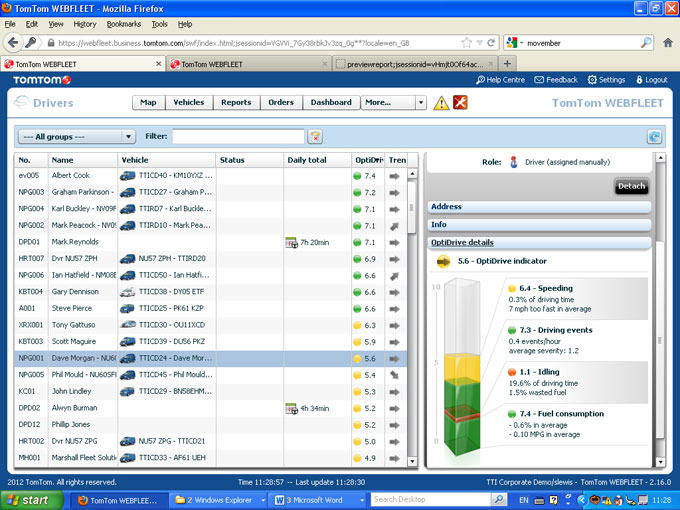This screenshot has height=510, width=680.
Task: Open the Dashboard tab
Action: coord(331,103)
